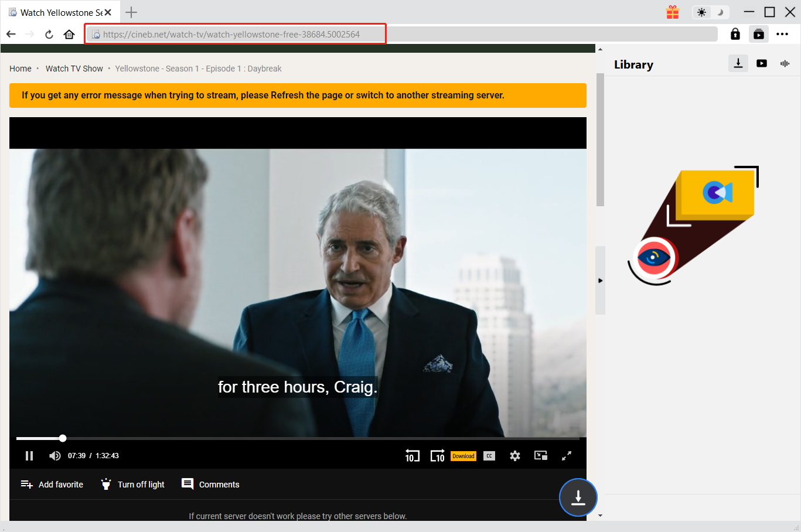801x532 pixels.
Task: Open the Library downloads tab
Action: pyautogui.click(x=738, y=63)
